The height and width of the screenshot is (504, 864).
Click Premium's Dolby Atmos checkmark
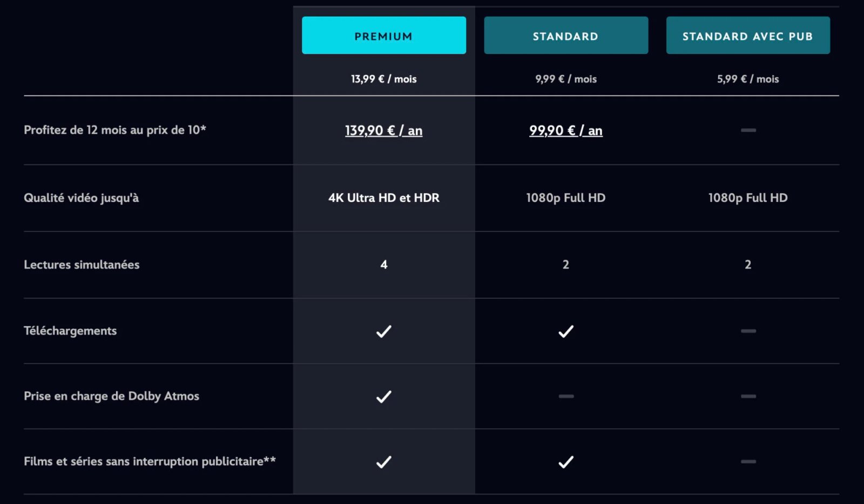point(383,397)
